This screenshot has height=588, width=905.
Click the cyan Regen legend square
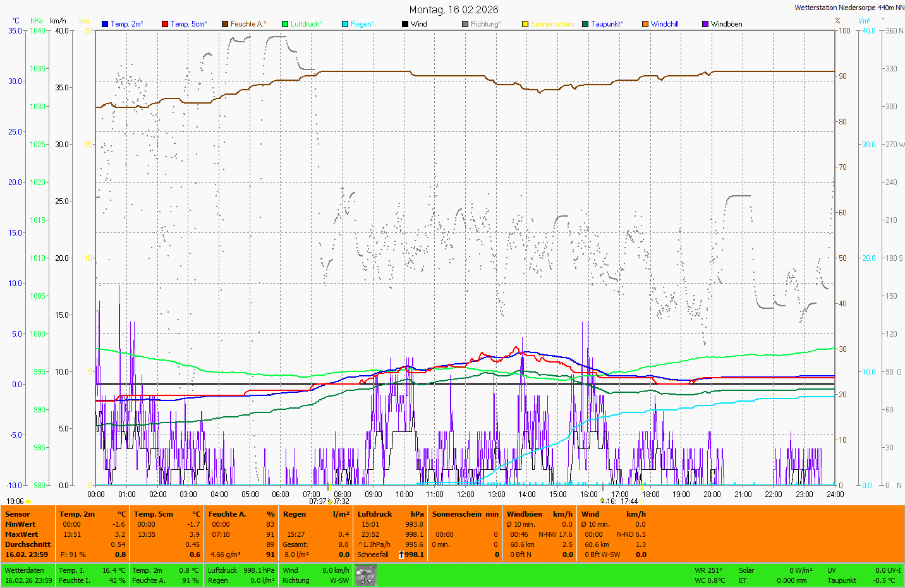coord(345,24)
